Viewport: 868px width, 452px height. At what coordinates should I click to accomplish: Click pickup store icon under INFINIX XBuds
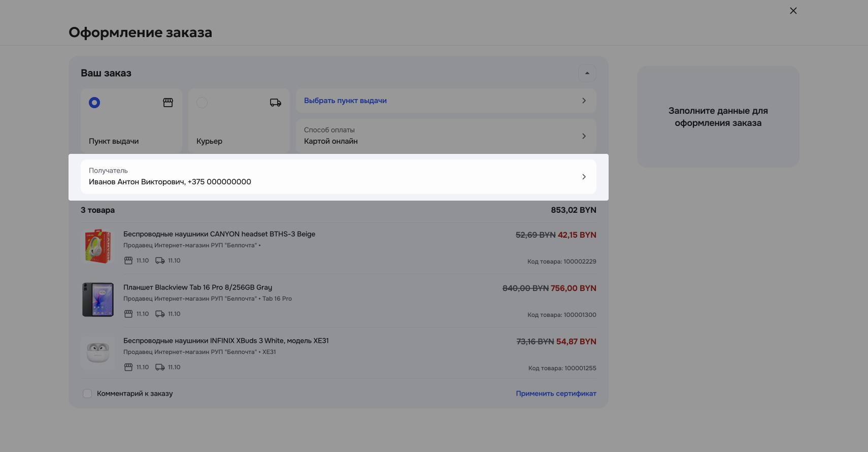click(x=128, y=367)
